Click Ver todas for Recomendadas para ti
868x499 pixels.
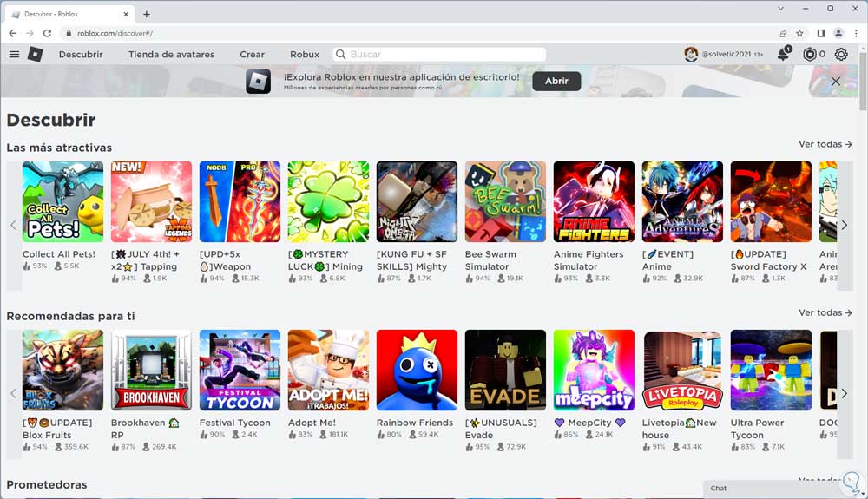[825, 312]
